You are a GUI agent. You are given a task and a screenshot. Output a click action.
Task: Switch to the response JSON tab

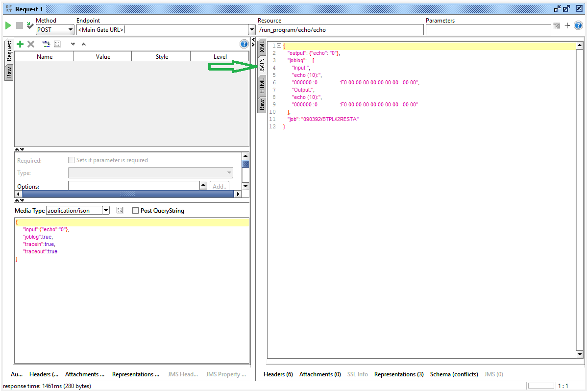point(262,66)
